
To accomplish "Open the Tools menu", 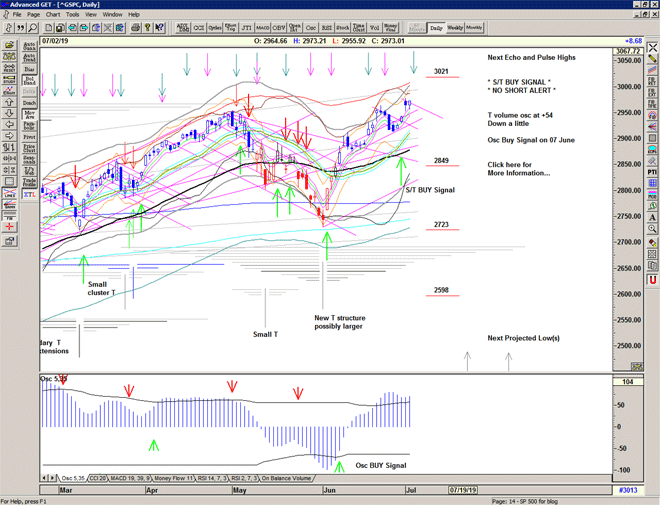I will click(74, 15).
